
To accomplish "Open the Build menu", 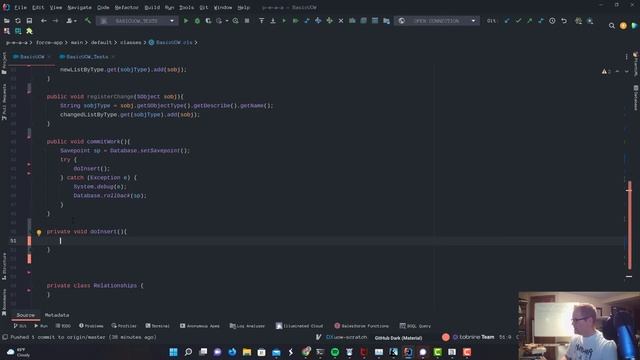I will [x=152, y=7].
